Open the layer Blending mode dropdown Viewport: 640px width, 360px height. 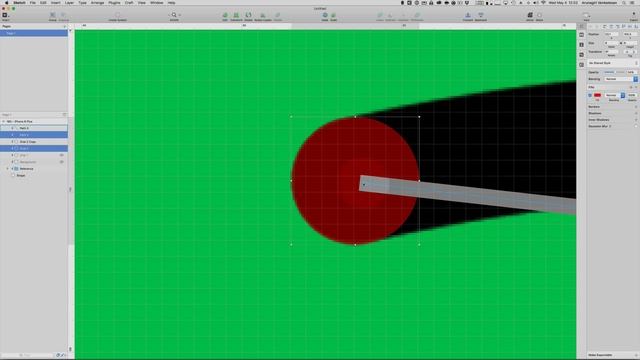tap(621, 79)
